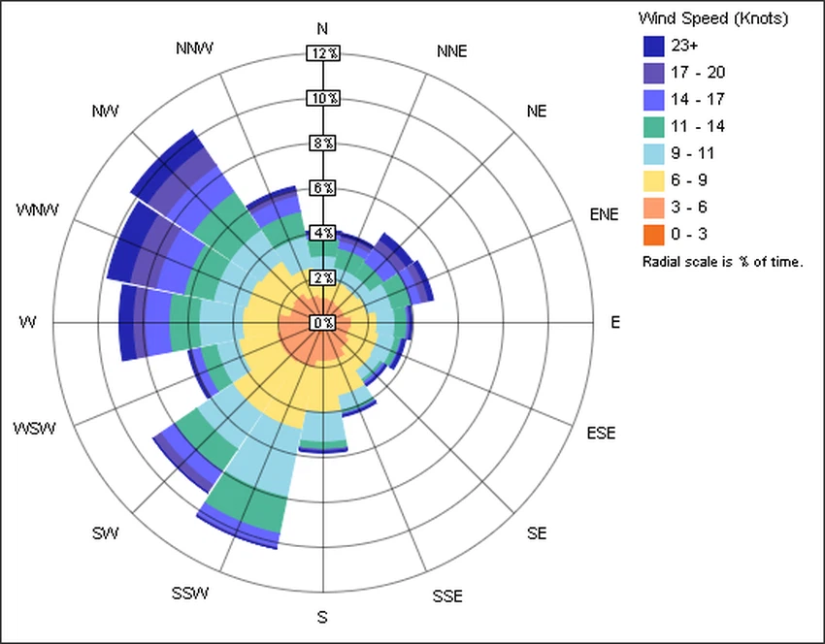Click the N direction label at top

pos(322,28)
